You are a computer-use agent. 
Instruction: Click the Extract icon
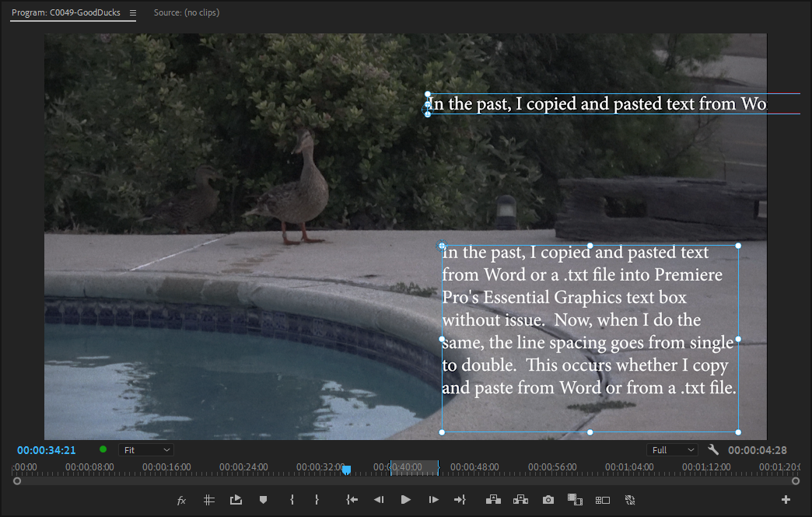tap(521, 500)
